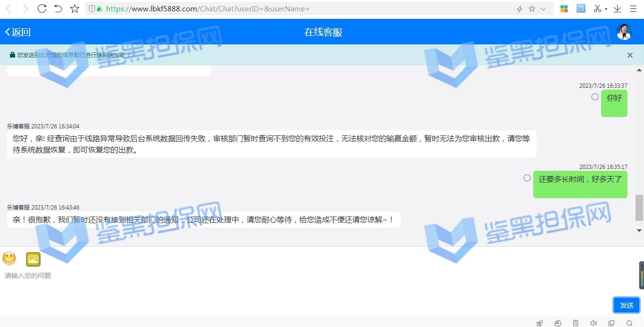644x327 pixels.
Task: Open the browser hamburger main menu
Action: pos(633,8)
